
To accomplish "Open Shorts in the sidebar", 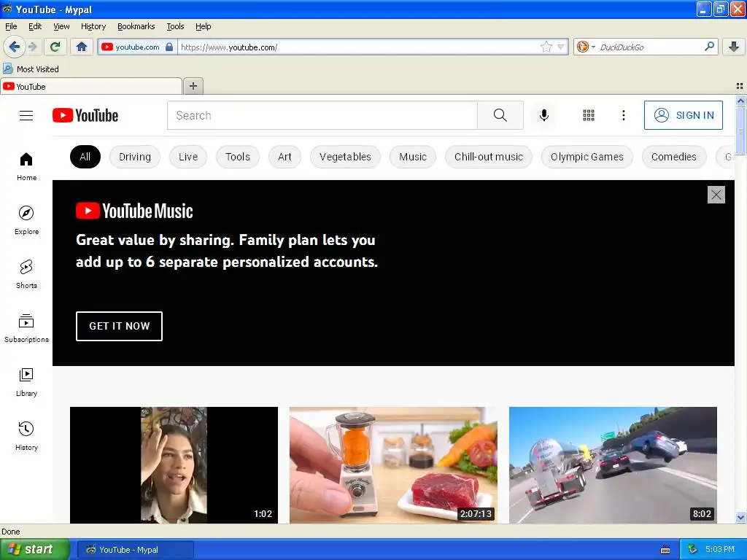I will 26,274.
